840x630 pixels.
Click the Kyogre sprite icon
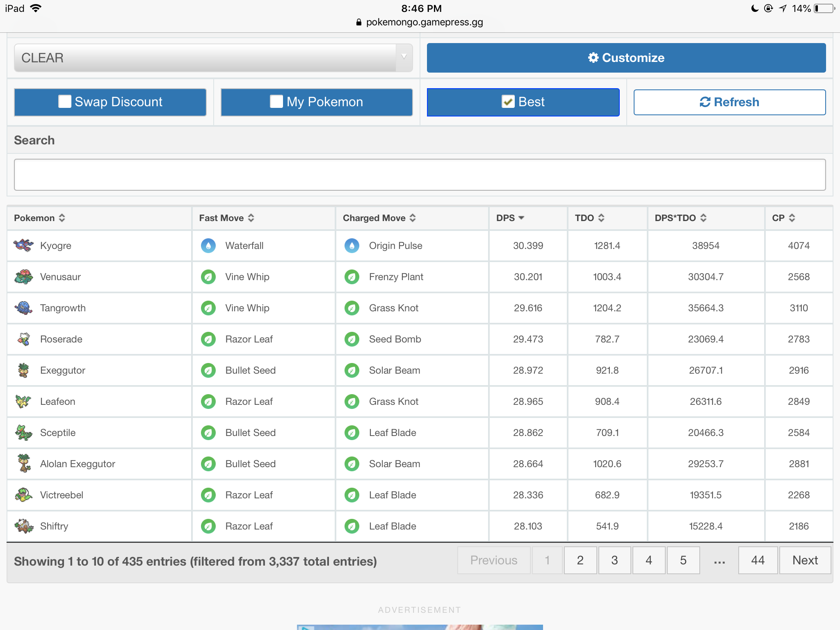coord(23,245)
